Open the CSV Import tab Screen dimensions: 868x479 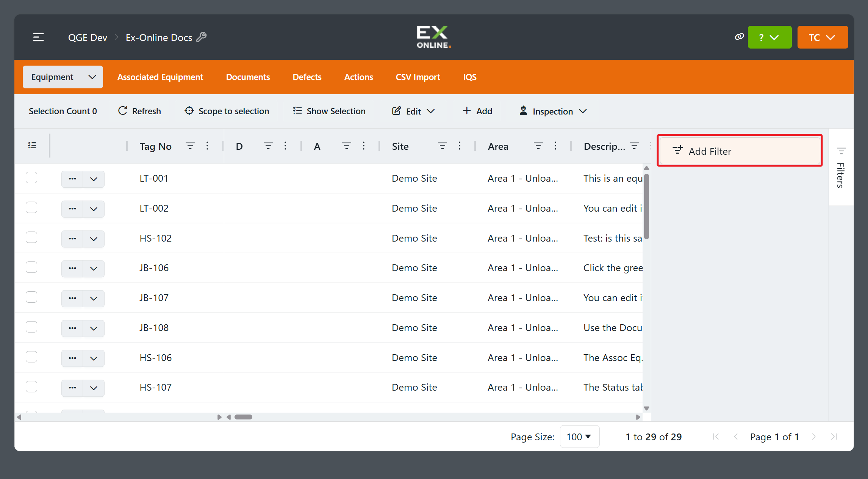418,77
